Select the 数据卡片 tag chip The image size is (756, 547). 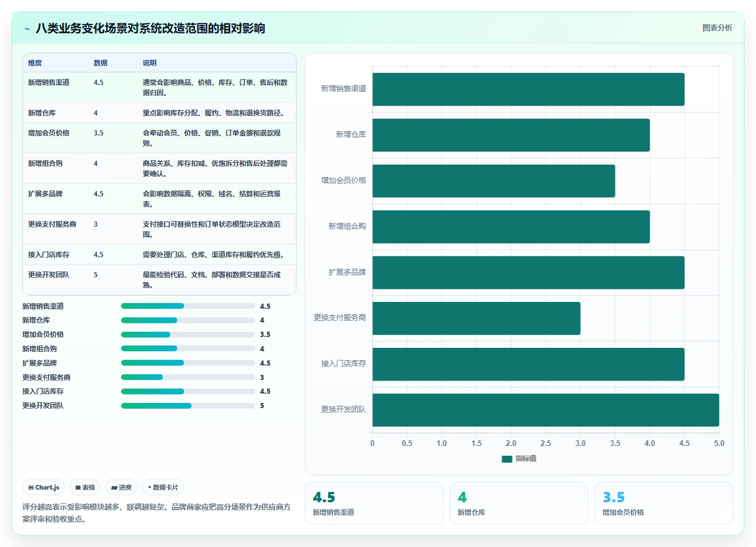click(x=163, y=487)
